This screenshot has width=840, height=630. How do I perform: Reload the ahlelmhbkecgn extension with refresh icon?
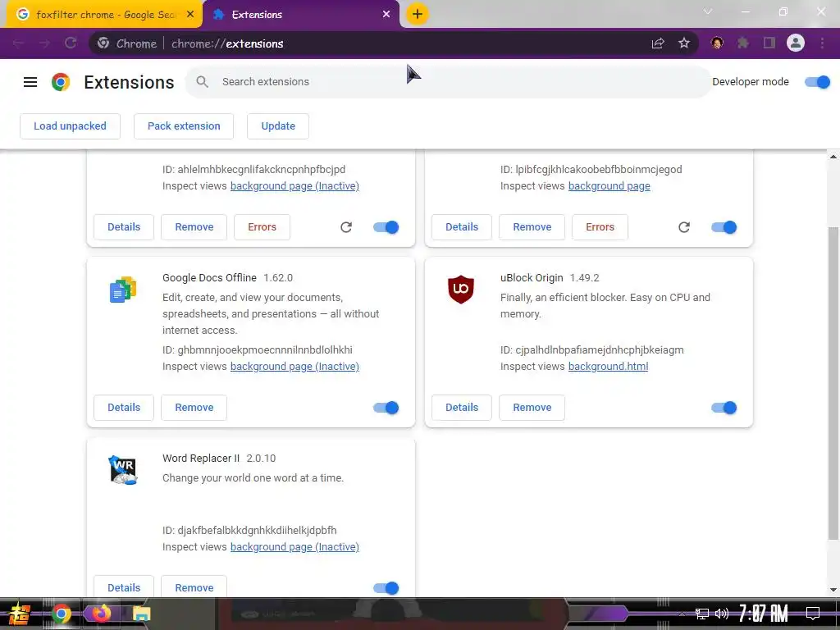coord(346,227)
